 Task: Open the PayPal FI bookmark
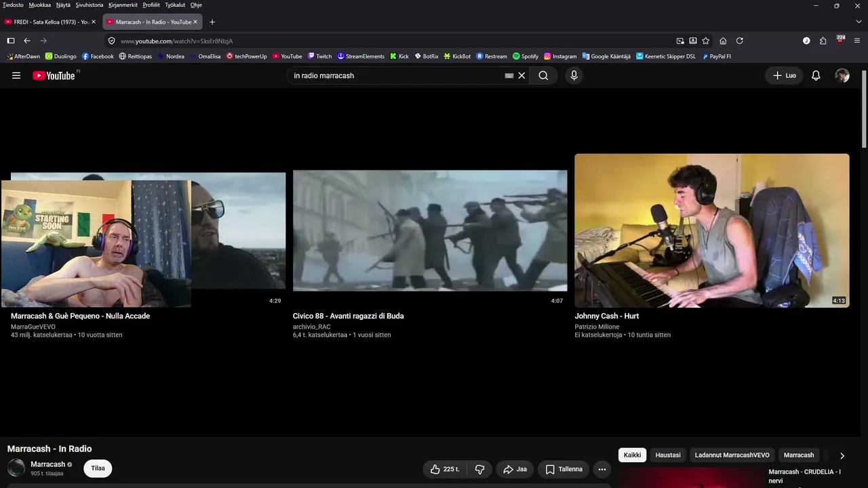[716, 56]
